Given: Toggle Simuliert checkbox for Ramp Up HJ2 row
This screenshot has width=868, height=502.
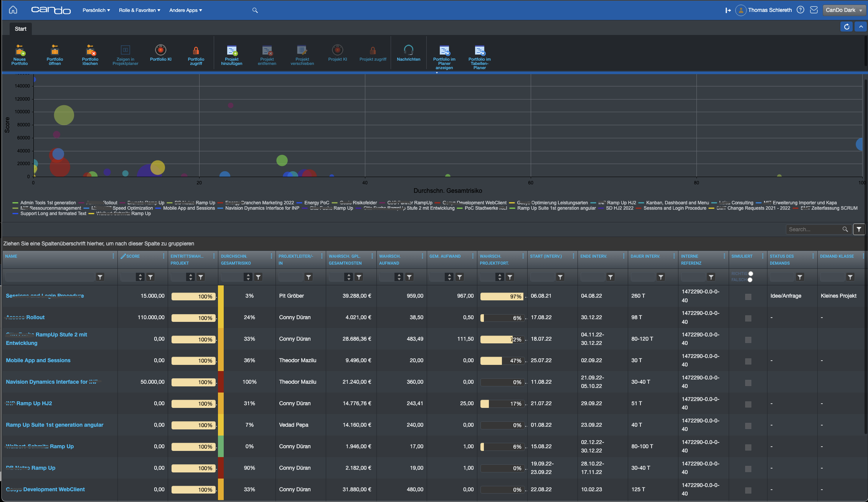Looking at the screenshot, I should (x=748, y=404).
